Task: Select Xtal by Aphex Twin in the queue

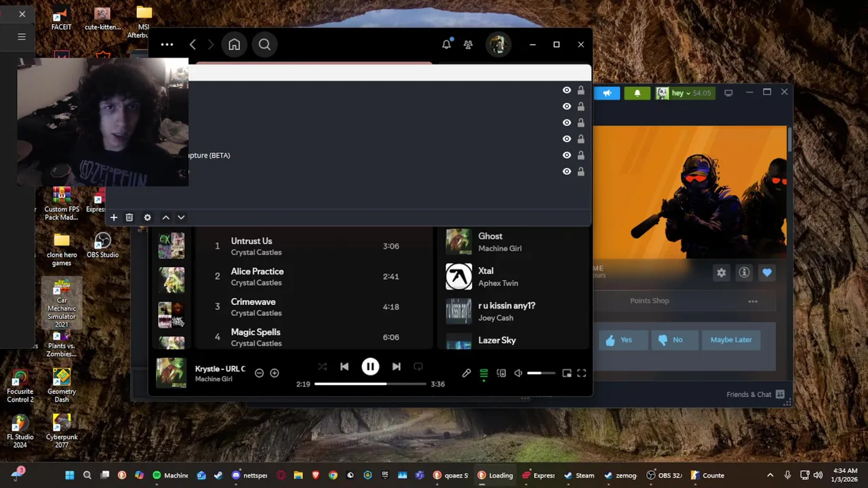Action: (513, 277)
